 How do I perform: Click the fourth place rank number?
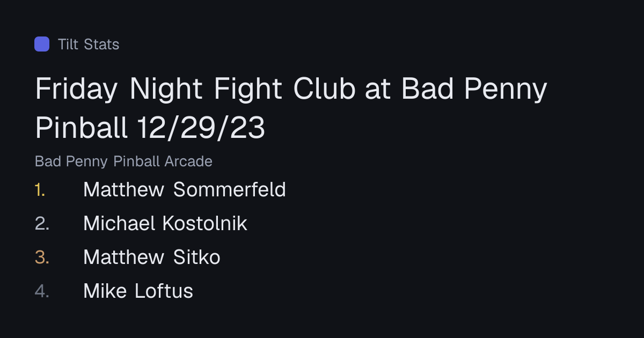[42, 291]
